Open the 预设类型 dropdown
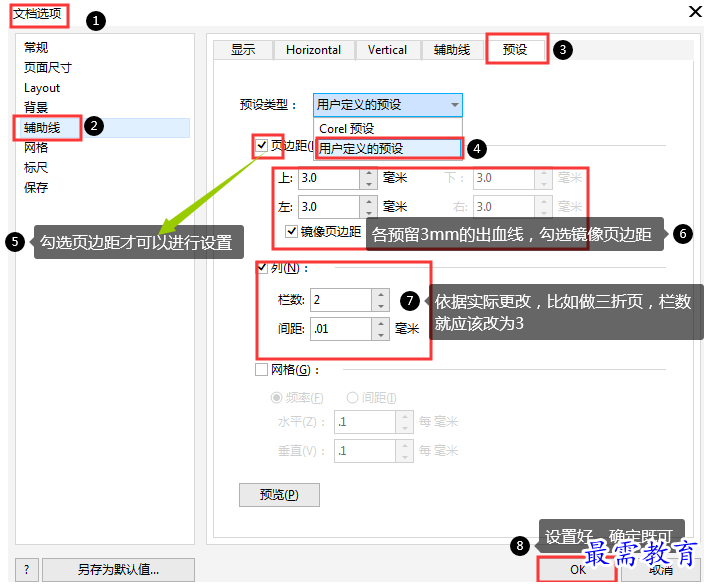 click(x=388, y=105)
